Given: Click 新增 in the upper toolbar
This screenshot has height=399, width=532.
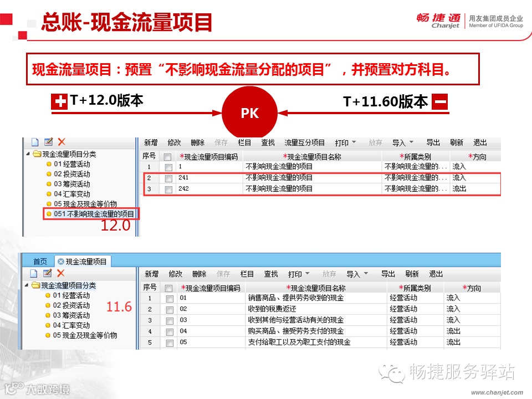Looking at the screenshot, I should click(151, 142).
